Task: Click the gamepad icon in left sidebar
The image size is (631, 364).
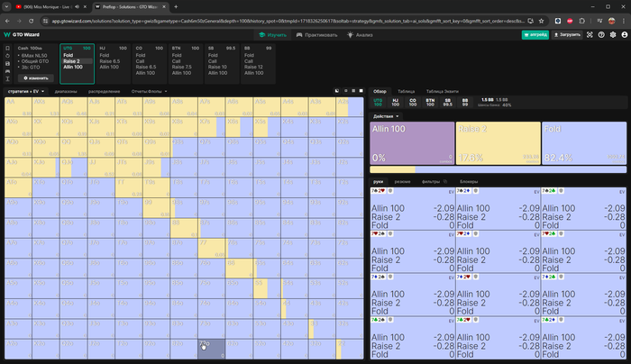Action: pos(7,71)
